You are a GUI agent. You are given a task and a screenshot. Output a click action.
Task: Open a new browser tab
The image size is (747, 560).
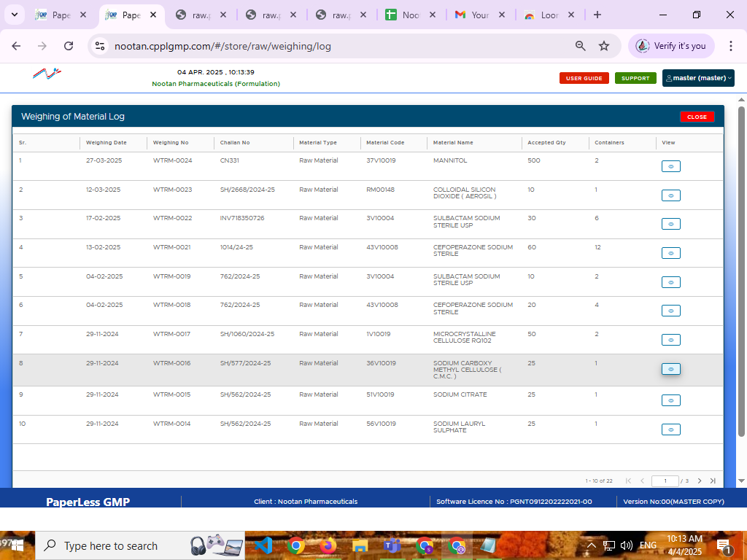(597, 15)
